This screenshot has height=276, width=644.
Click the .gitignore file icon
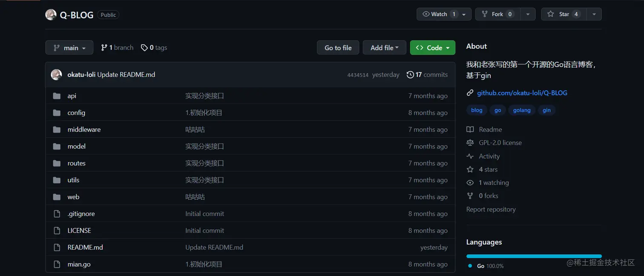[x=57, y=214]
